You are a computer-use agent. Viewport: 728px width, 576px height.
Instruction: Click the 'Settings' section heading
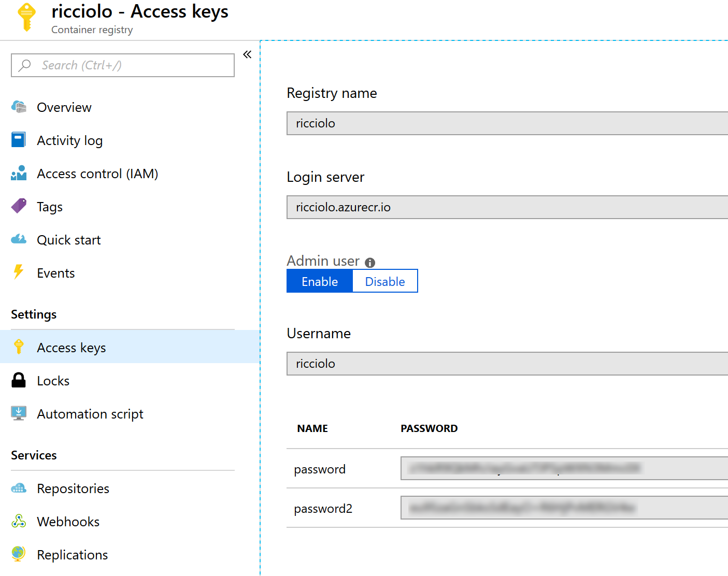point(34,314)
